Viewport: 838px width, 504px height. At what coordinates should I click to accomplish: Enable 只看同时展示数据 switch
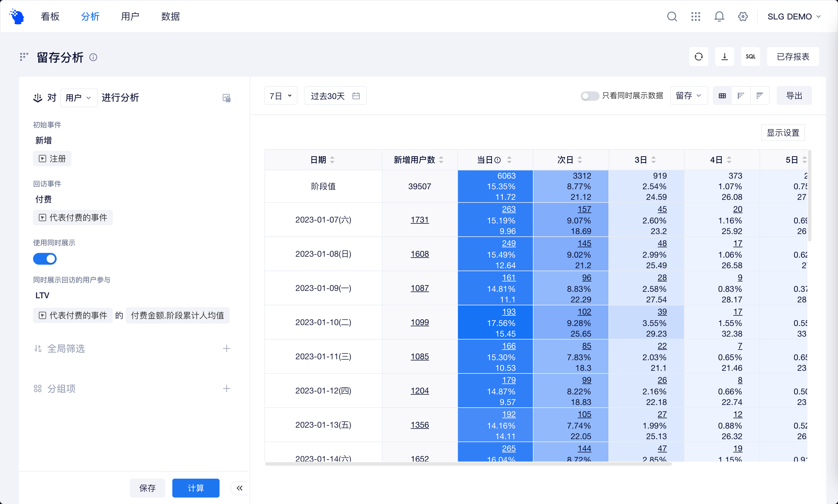[x=590, y=96]
